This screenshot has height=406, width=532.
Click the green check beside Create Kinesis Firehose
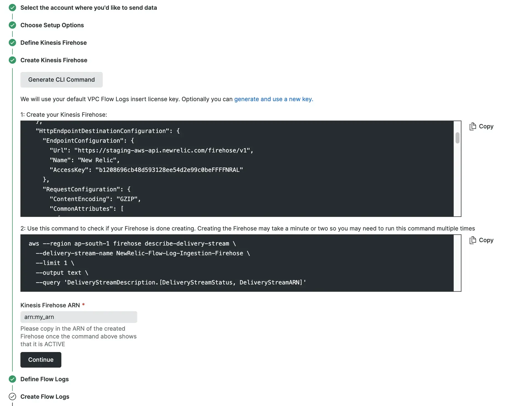(12, 60)
